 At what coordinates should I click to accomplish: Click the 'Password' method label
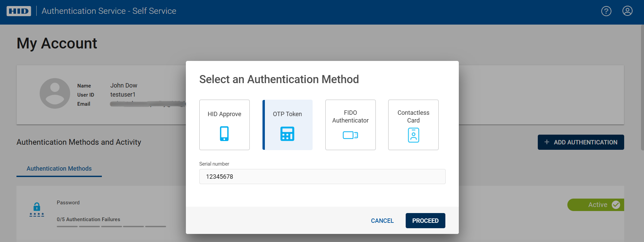pos(68,203)
